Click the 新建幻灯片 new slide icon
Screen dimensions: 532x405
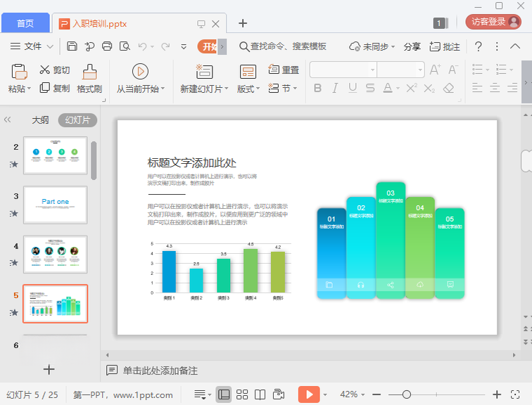204,72
